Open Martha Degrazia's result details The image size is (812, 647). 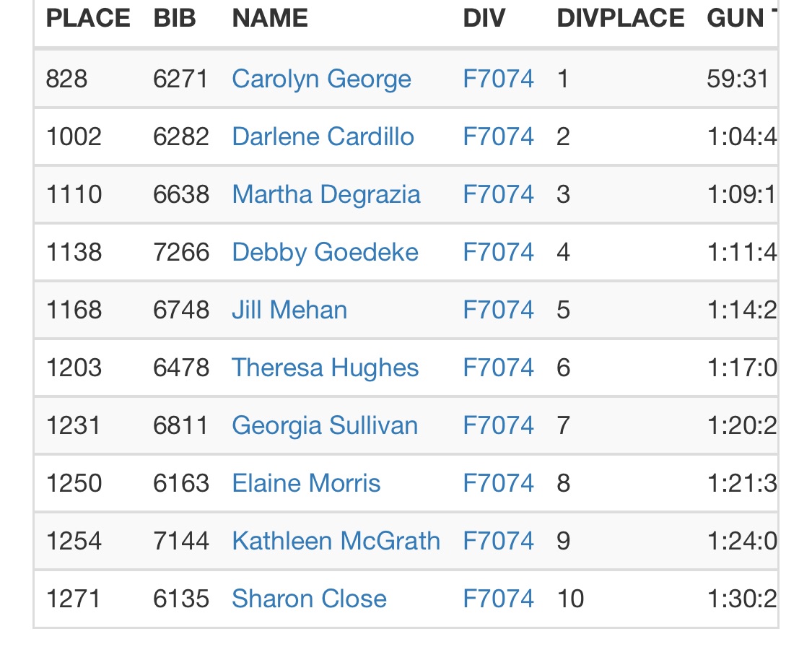326,194
